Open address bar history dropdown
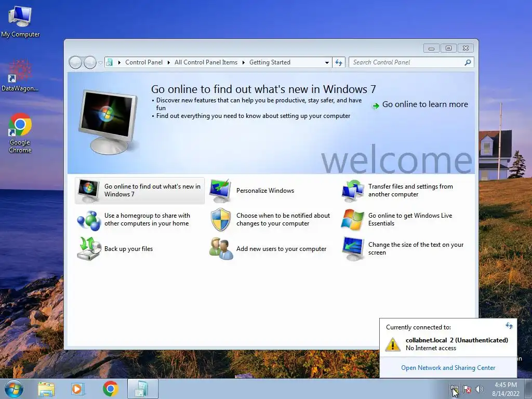Viewport: 532px width, 399px height. pyautogui.click(x=327, y=62)
